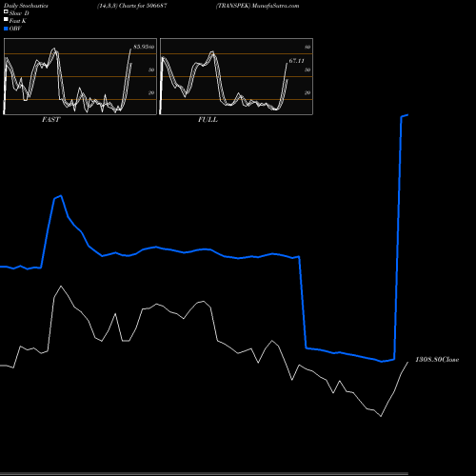This screenshot has width=476, height=476.
Task: Click the 'Slow D' legend label
Action: click(x=19, y=13)
